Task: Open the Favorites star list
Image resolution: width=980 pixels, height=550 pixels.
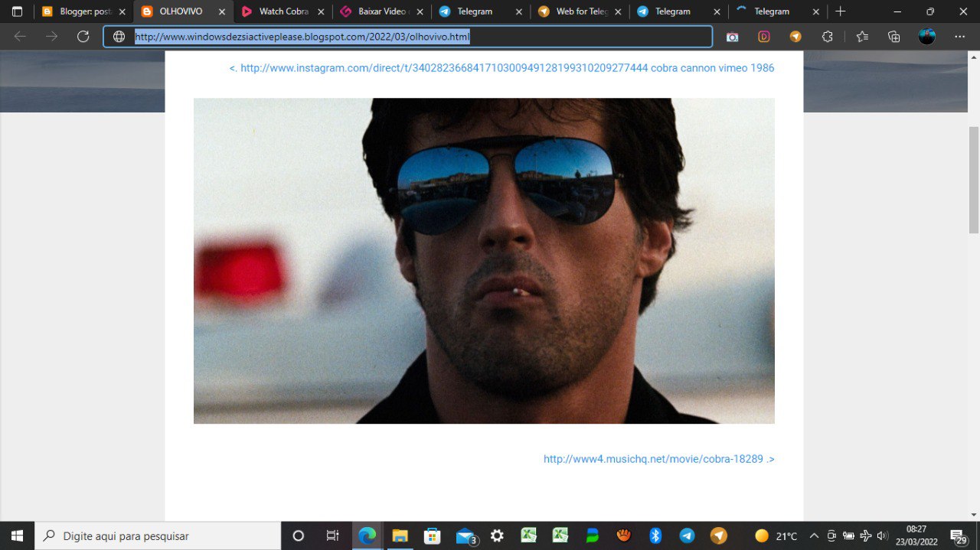Action: click(862, 37)
